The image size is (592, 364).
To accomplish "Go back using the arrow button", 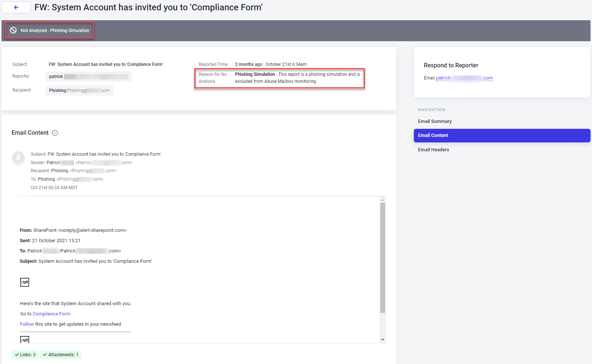I will tap(16, 7).
